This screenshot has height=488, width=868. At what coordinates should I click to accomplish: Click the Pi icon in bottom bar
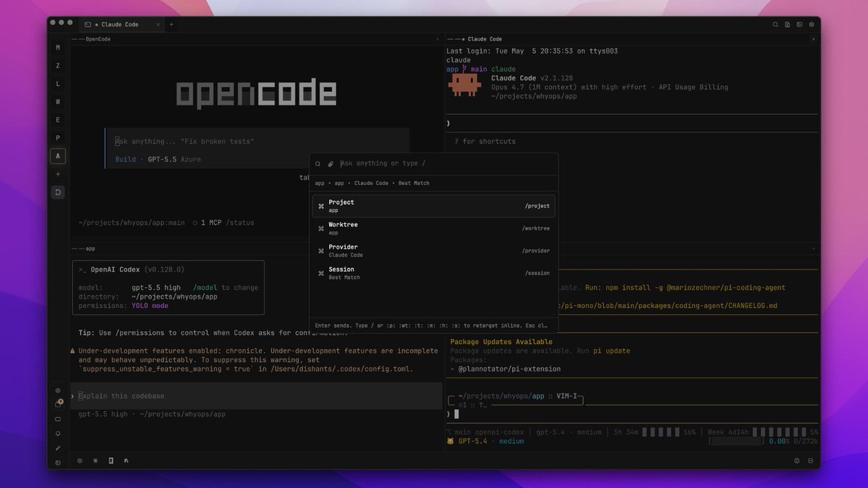point(127,461)
